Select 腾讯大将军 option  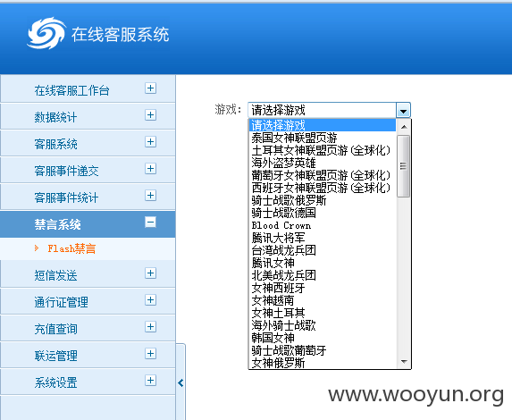pos(323,238)
